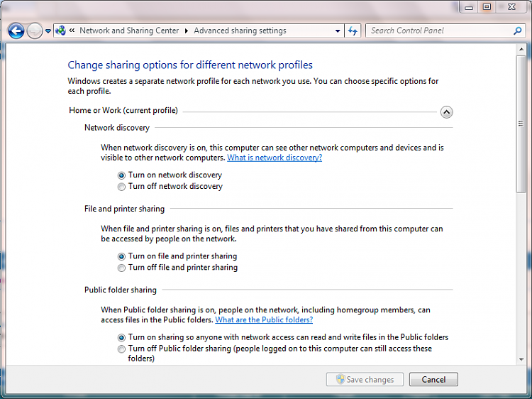532x399 pixels.
Task: Click the refresh button beside address bar
Action: [x=353, y=31]
